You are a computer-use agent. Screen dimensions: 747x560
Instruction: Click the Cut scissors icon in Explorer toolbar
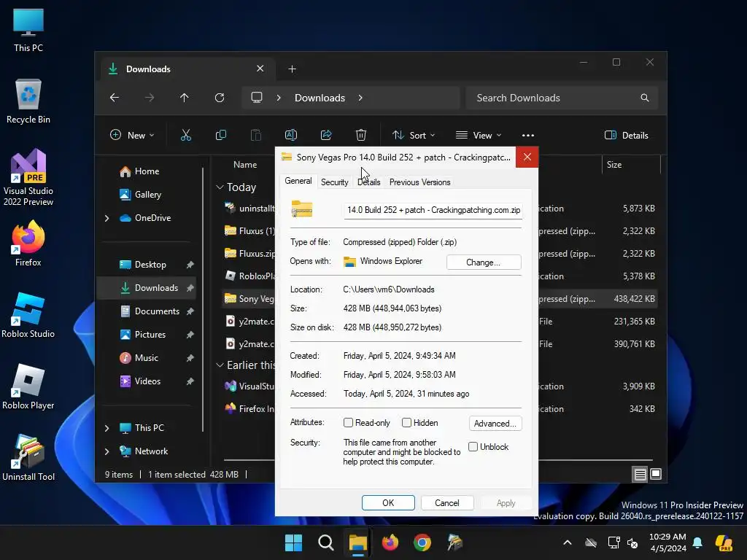click(x=186, y=135)
